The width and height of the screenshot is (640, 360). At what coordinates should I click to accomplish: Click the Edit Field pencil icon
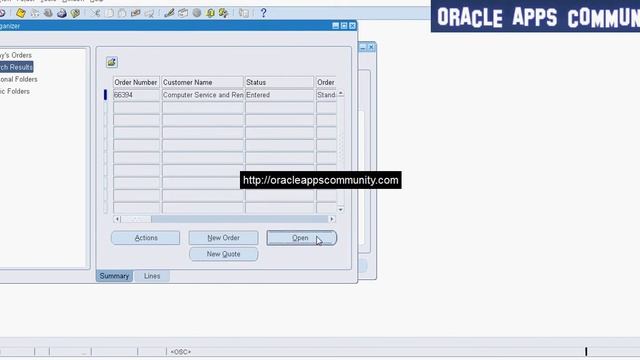pyautogui.click(x=169, y=13)
